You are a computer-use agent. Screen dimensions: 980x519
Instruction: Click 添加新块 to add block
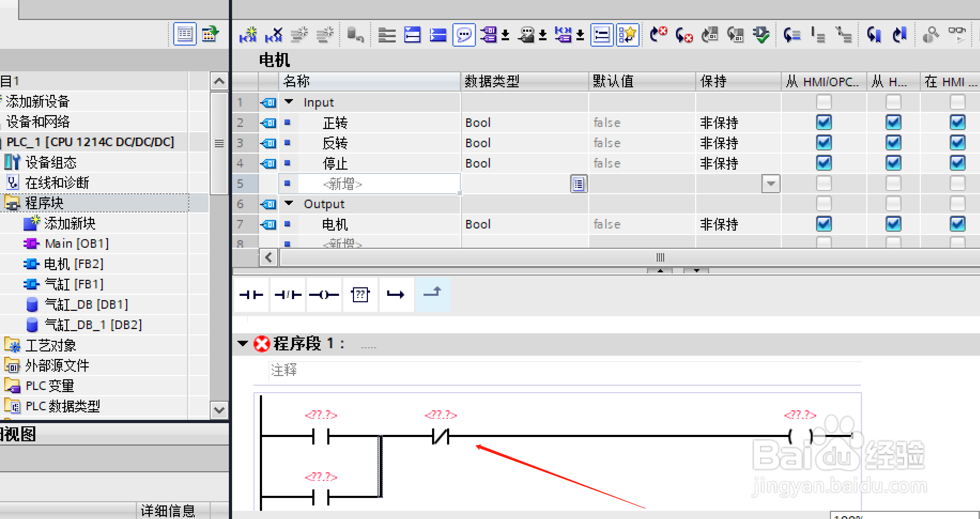coord(69,223)
